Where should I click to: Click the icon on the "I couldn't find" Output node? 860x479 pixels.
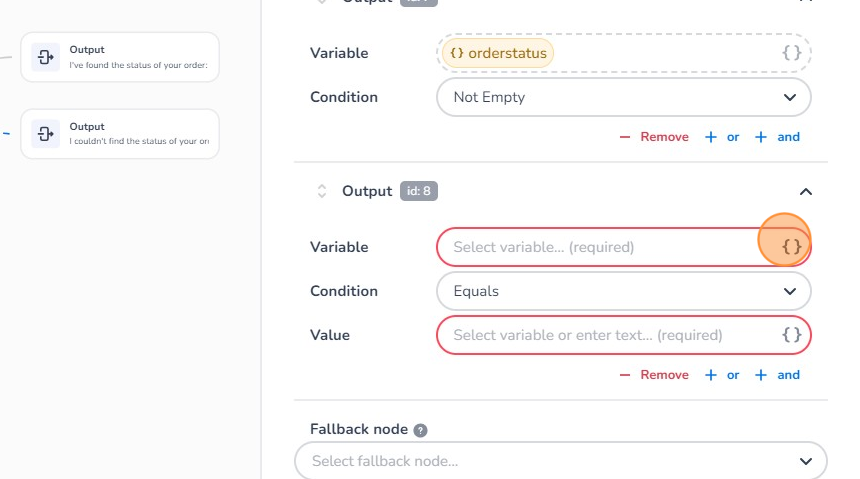pyautogui.click(x=45, y=133)
